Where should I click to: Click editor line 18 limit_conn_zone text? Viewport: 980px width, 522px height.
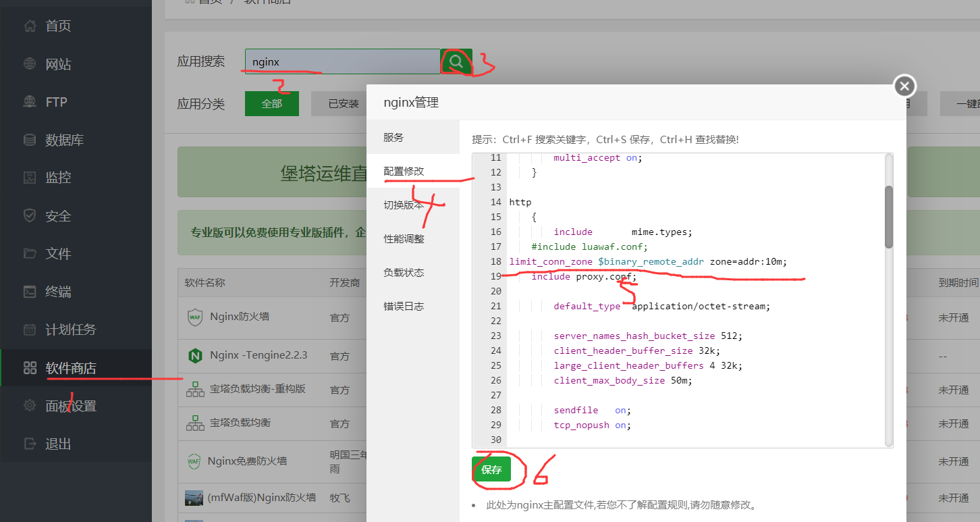tap(648, 261)
